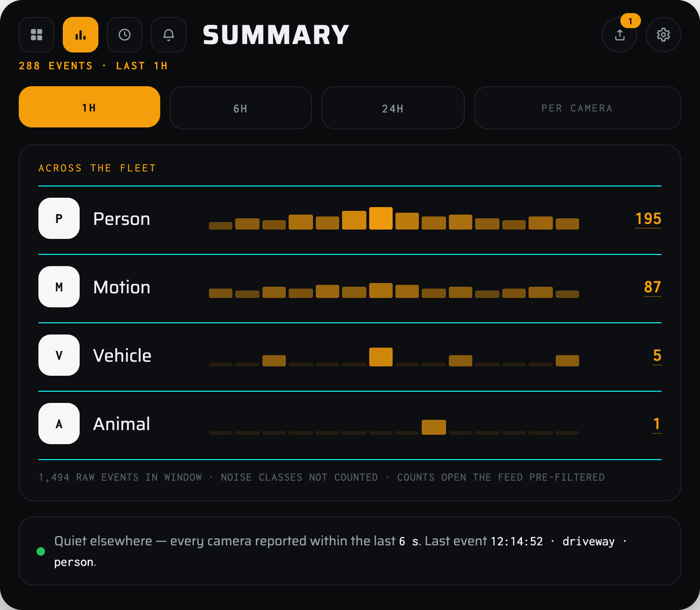Click the Person row label
The height and width of the screenshot is (610, 700).
[122, 219]
